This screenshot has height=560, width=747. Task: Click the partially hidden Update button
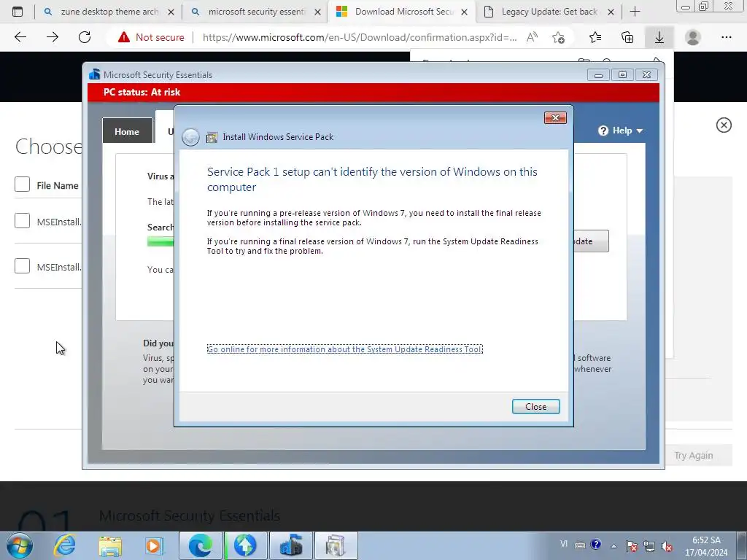click(591, 241)
